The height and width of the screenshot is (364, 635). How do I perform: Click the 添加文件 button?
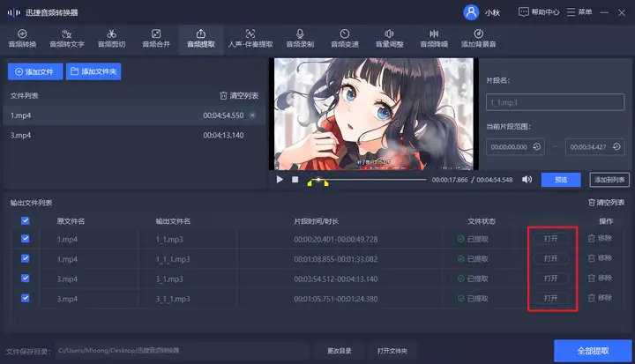[x=34, y=71]
